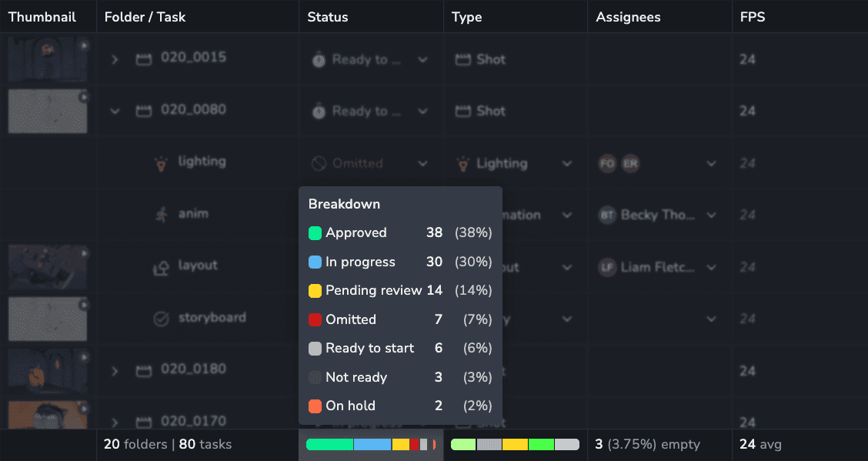Click the lighting task lightbulb icon
Image resolution: width=868 pixels, height=461 pixels.
tap(161, 163)
